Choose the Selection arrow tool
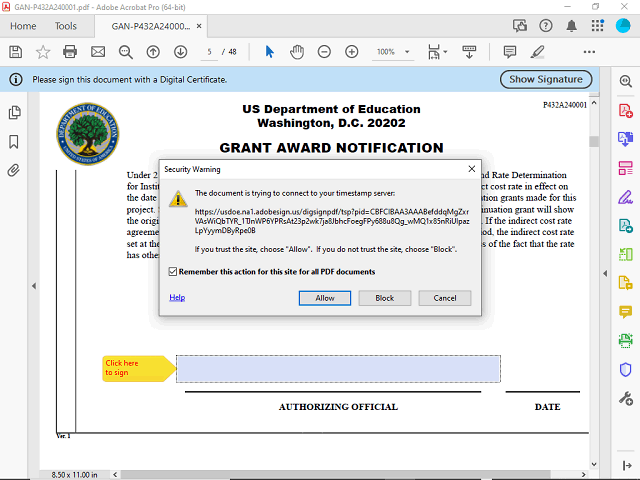Screen dimensions: 640x480 (x=269, y=52)
